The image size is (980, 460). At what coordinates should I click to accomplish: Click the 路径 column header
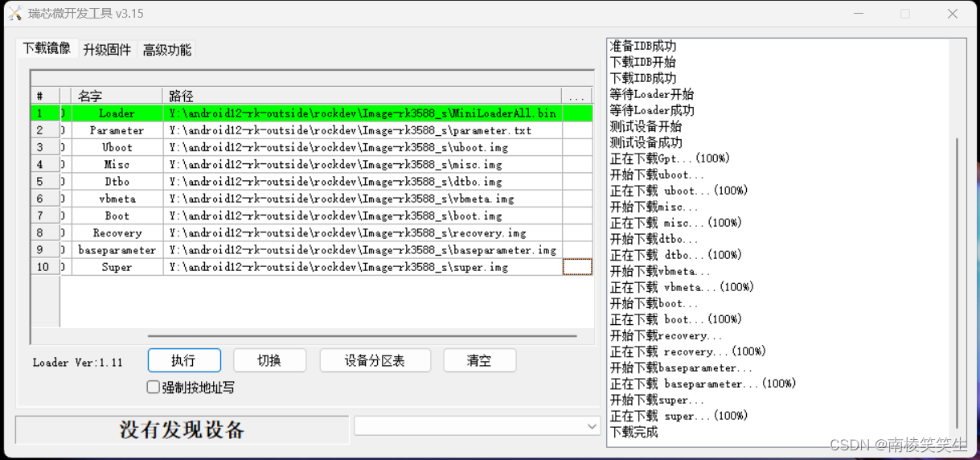(x=362, y=96)
